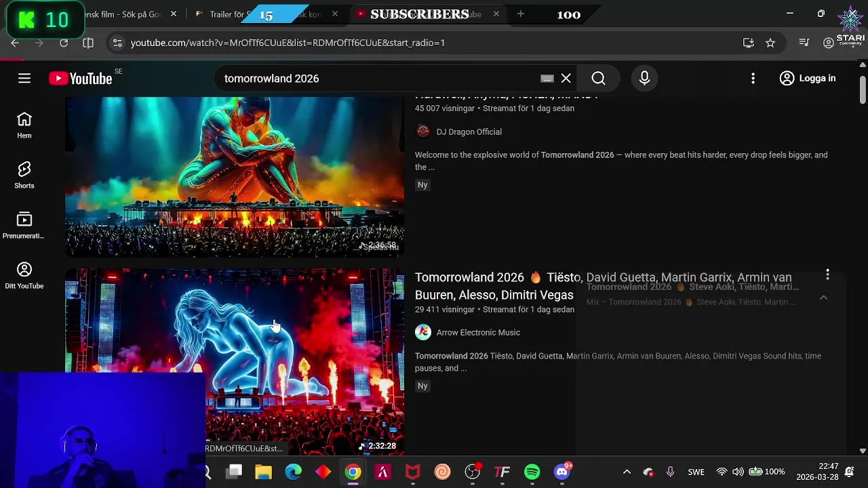Open the DJ Dragon Official channel name

coord(469,132)
